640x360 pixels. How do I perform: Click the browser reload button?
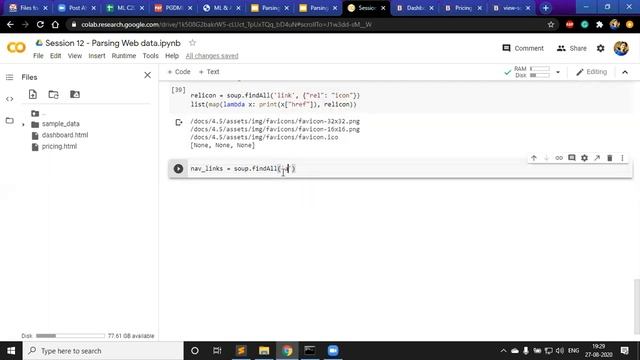tap(40, 24)
